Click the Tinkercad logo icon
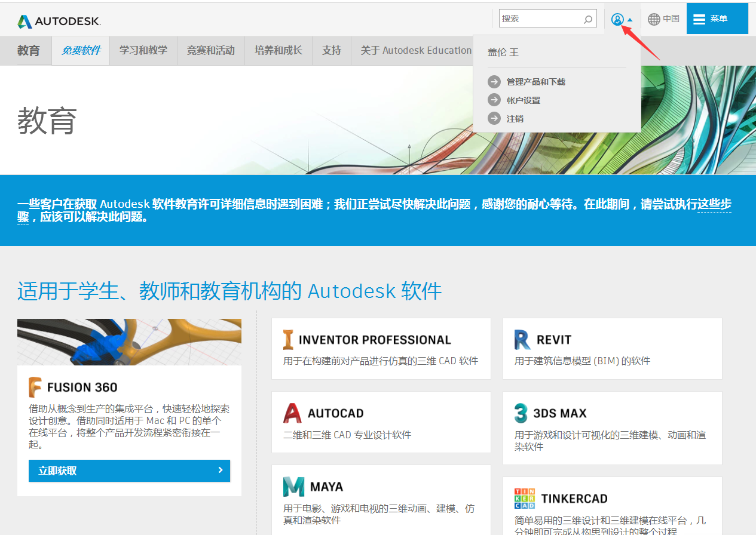Image resolution: width=756 pixels, height=535 pixels. (x=525, y=499)
